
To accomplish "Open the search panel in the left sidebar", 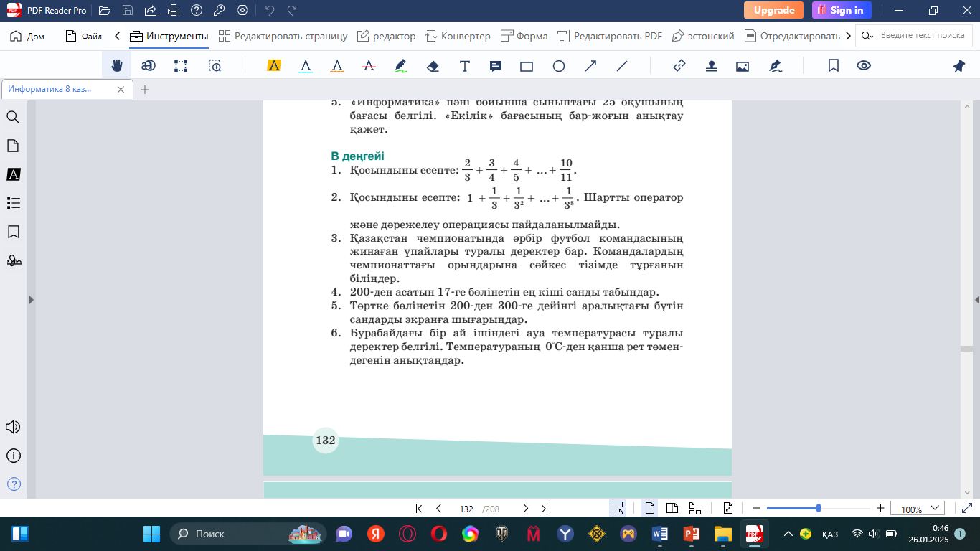I will pos(13,117).
